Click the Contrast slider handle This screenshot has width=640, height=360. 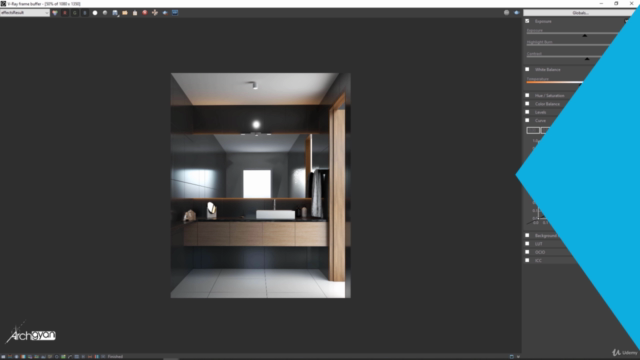pos(587,59)
